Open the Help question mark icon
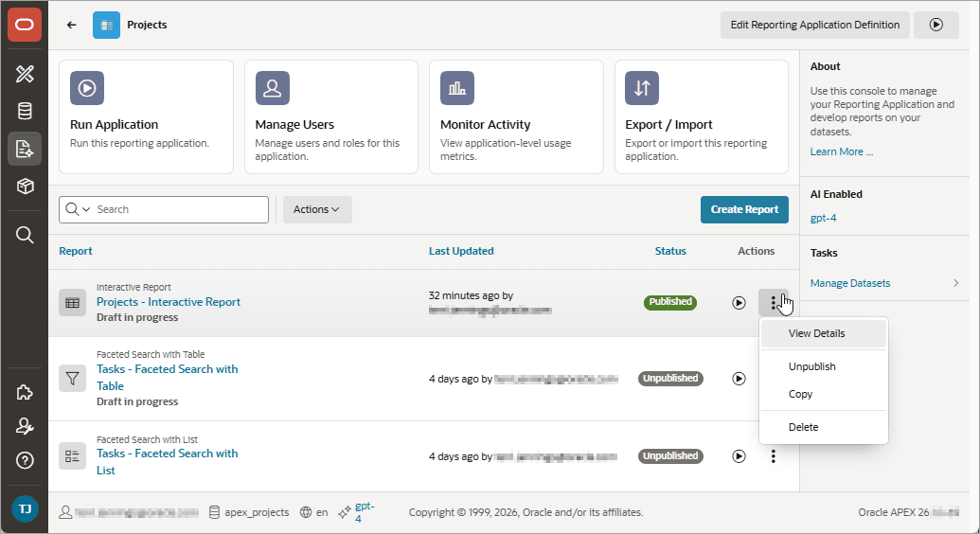The width and height of the screenshot is (980, 534). click(25, 461)
